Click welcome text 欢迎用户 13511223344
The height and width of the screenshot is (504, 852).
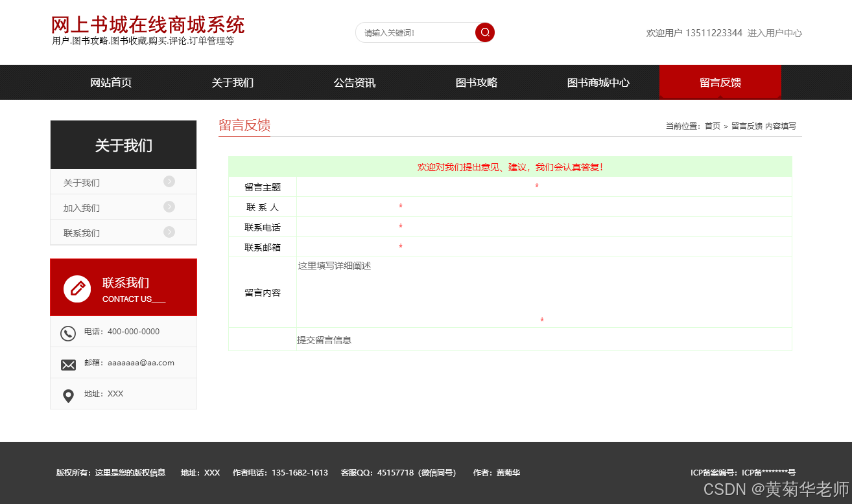694,33
